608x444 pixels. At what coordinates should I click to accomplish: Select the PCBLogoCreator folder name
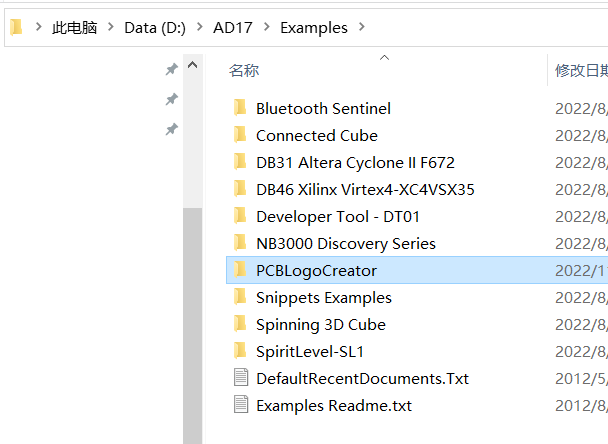316,271
